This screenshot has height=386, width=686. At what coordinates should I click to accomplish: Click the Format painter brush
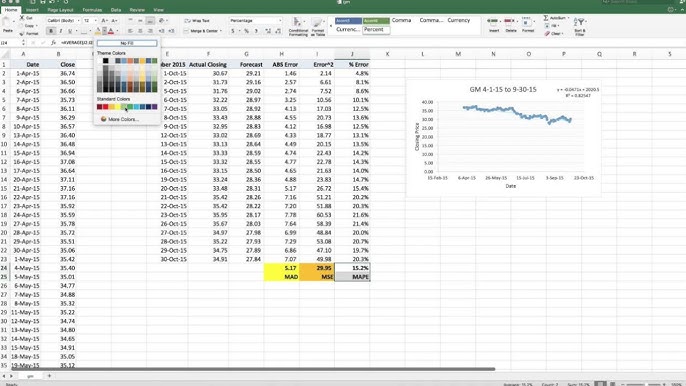click(x=22, y=33)
